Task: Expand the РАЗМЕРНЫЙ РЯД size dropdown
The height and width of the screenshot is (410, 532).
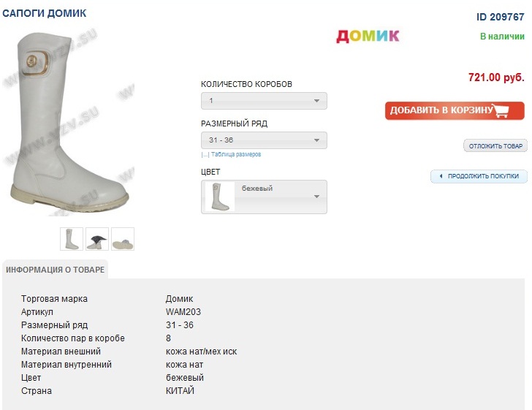Action: click(x=264, y=140)
